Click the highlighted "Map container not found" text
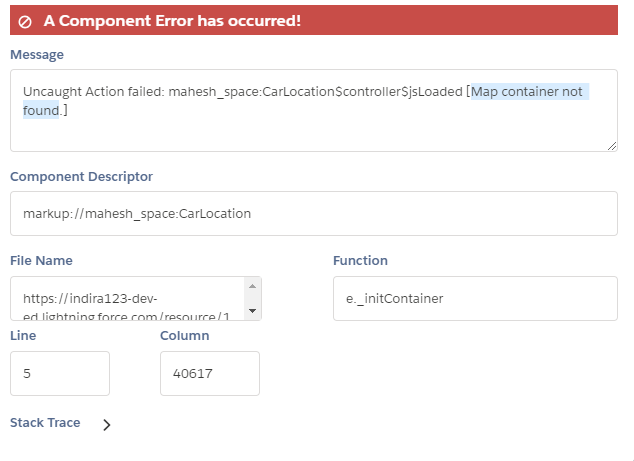Image resolution: width=634 pixels, height=461 pixels. pyautogui.click(x=527, y=92)
